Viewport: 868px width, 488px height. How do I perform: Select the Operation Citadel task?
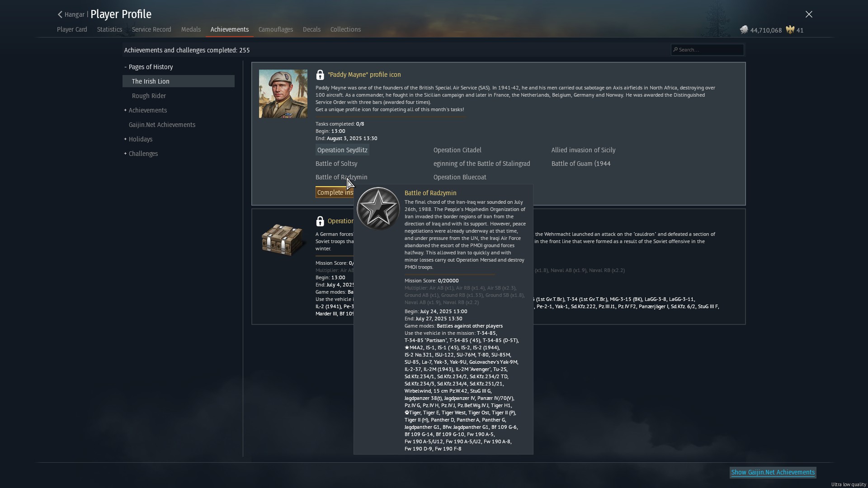click(x=457, y=150)
